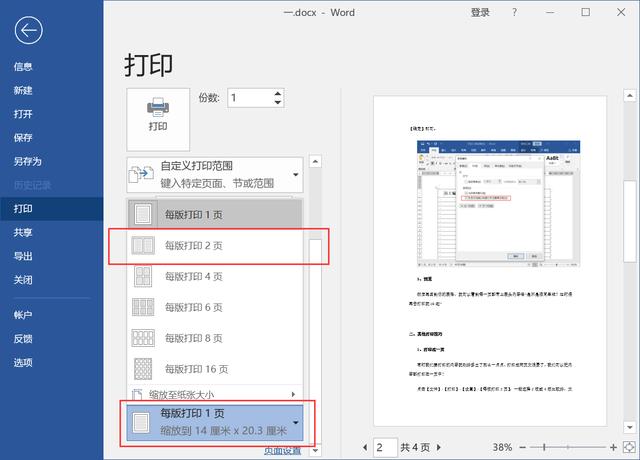Click the printer icon Print button

pyautogui.click(x=158, y=114)
